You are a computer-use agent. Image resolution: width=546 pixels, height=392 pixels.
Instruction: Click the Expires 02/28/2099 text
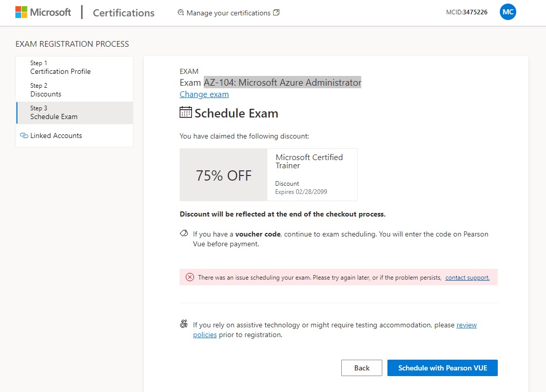click(301, 192)
